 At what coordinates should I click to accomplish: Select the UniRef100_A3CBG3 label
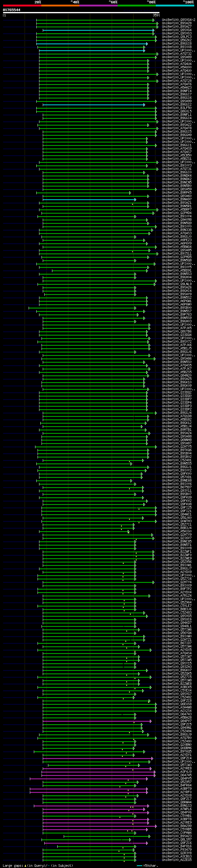pos(177,857)
